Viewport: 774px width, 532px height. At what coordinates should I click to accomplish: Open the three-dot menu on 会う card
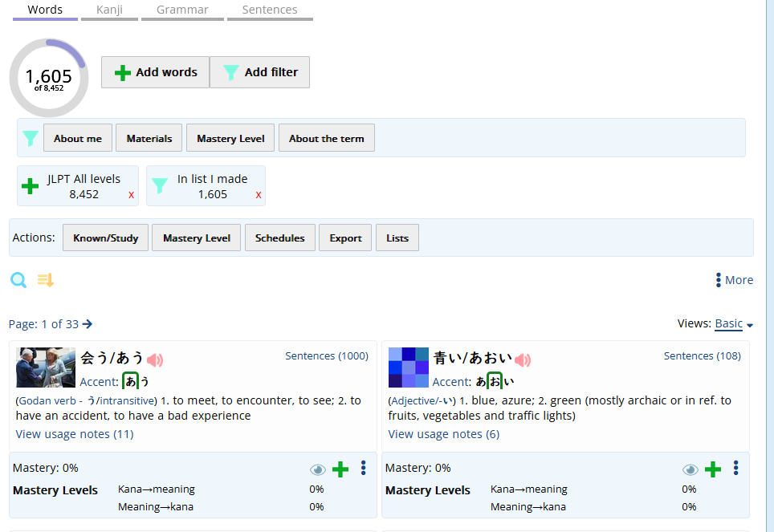[x=363, y=468]
